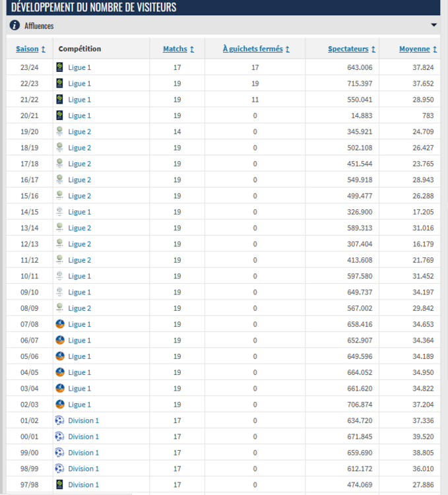Click Ligue 2 logo in 18/19 row
The image size is (448, 495).
59,147
